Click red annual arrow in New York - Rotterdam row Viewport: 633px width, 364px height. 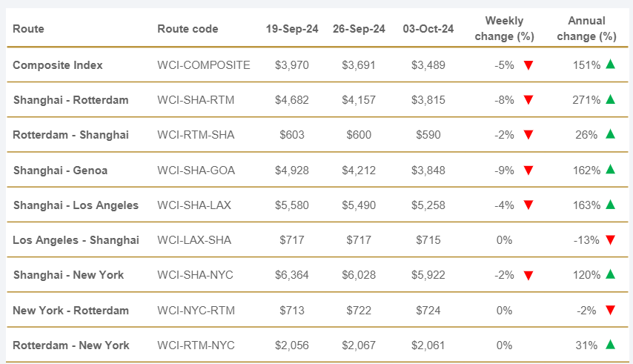tap(610, 311)
